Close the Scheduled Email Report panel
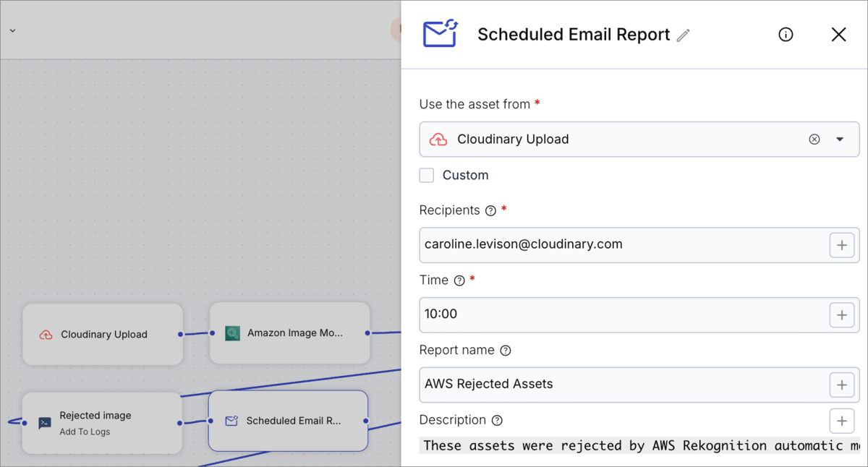The image size is (868, 467). click(838, 34)
